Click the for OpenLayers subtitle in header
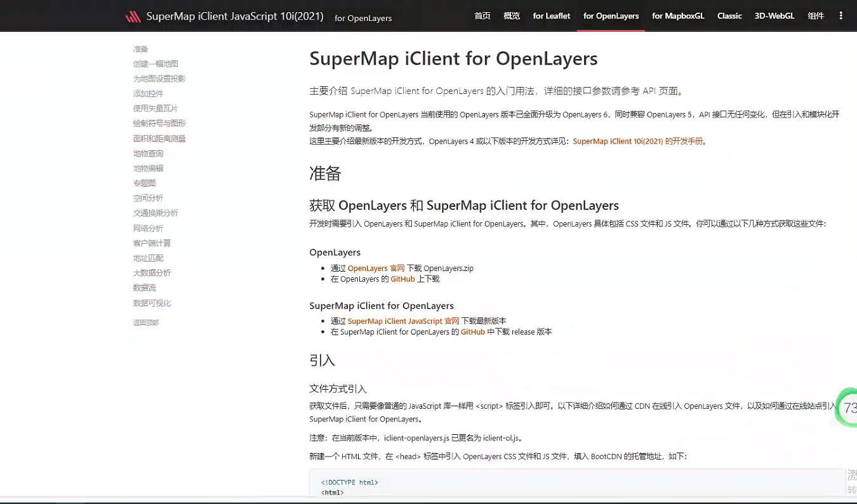Screen dimensions: 857x504 (363, 18)
